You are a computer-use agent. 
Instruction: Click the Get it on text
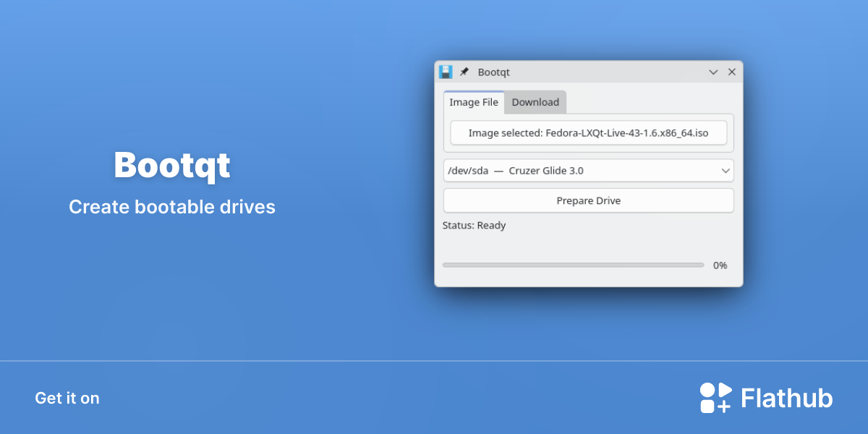click(67, 398)
